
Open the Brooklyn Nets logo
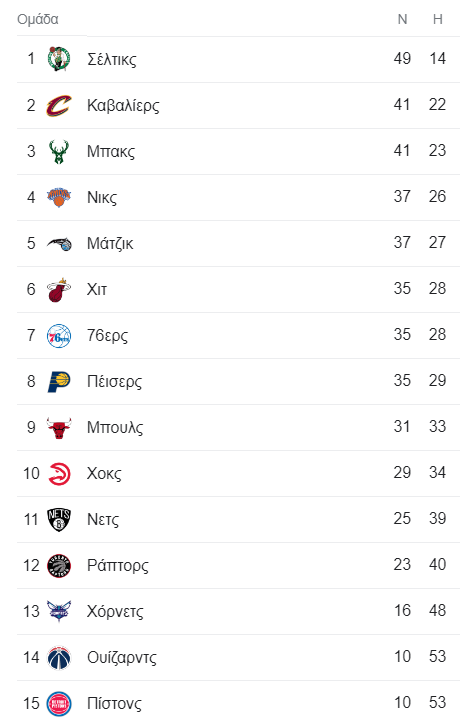coord(59,520)
